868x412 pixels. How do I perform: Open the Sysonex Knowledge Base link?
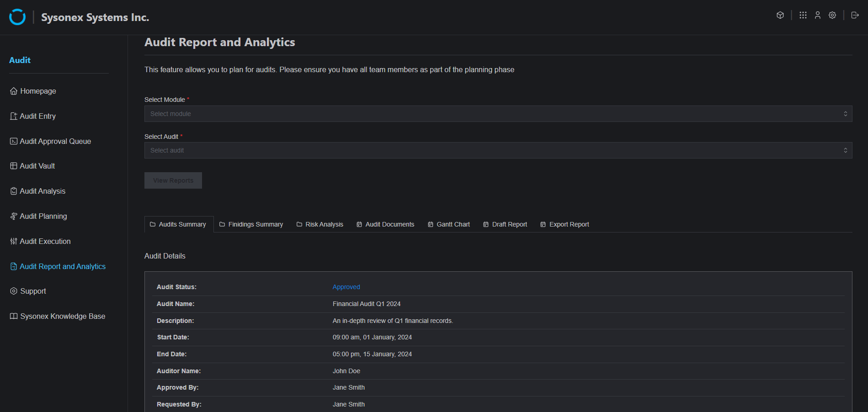point(62,317)
